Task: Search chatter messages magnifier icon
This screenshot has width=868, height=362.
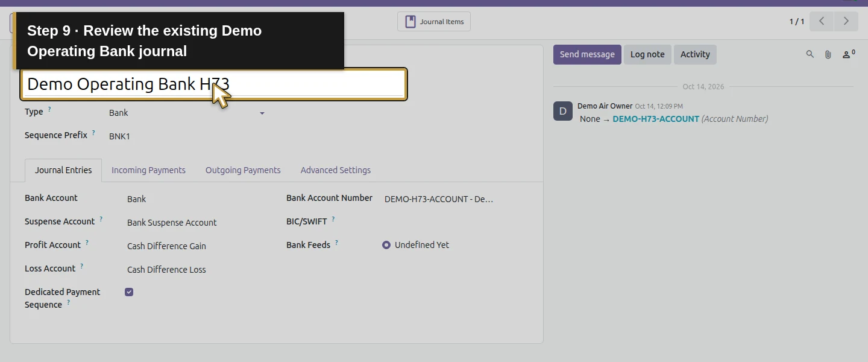Action: pyautogui.click(x=810, y=54)
